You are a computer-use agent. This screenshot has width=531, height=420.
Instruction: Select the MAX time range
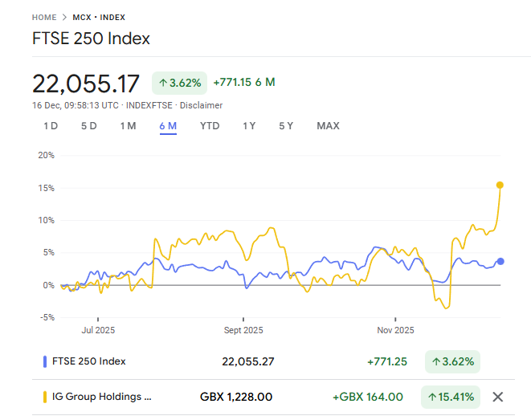pos(328,126)
